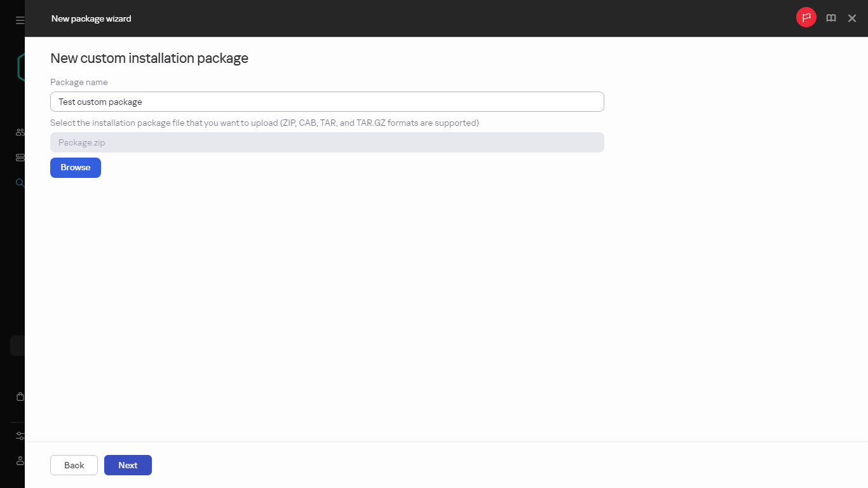Open Marketplace from the sidebar bag icon

tap(20, 396)
